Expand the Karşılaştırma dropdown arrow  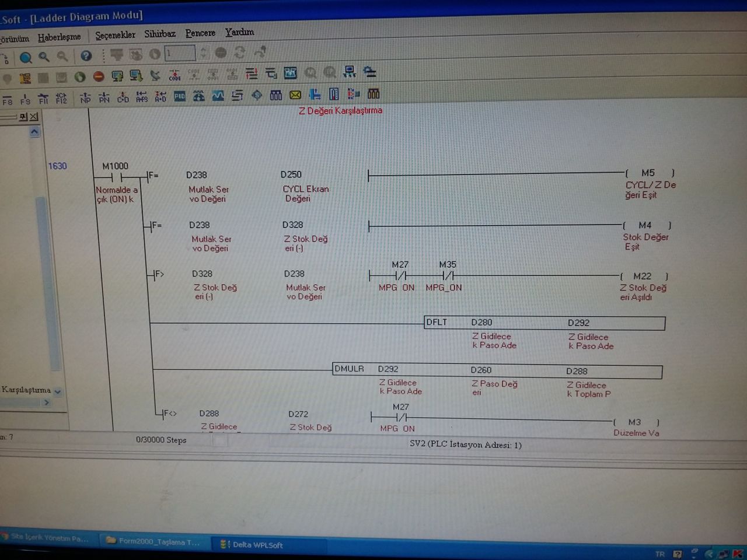coord(58,391)
